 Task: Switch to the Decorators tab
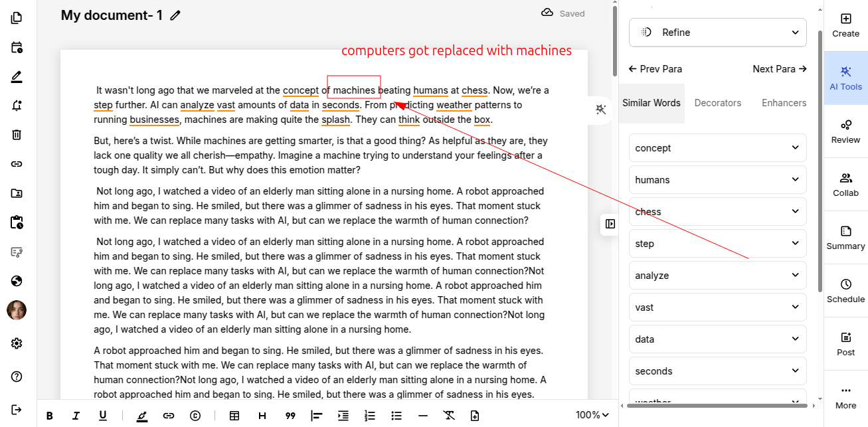[717, 103]
